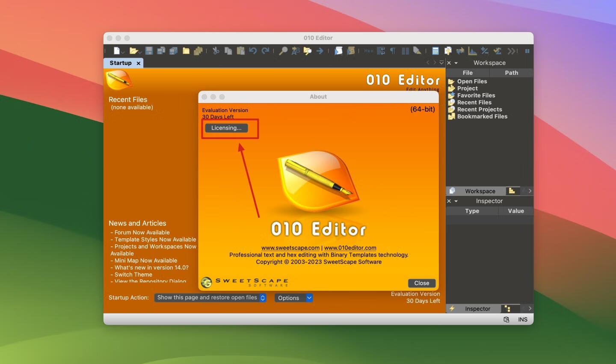The image size is (616, 364).
Task: Close the Startup tab
Action: (x=138, y=63)
